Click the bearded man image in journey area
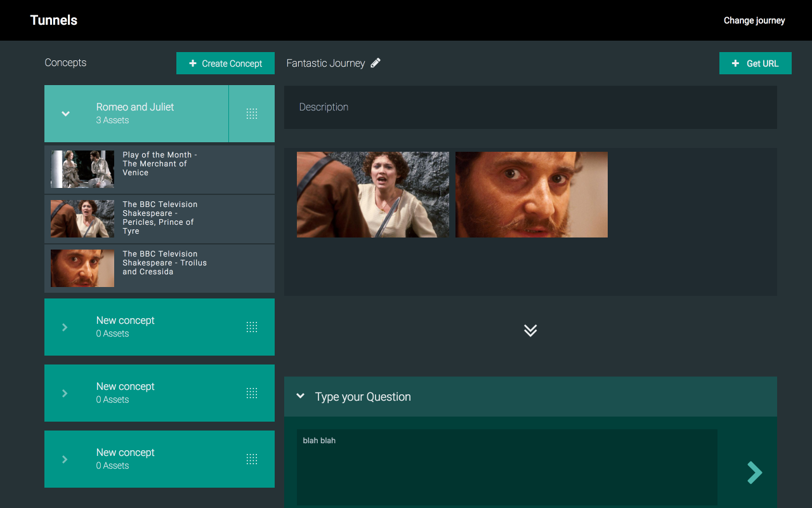 point(532,194)
